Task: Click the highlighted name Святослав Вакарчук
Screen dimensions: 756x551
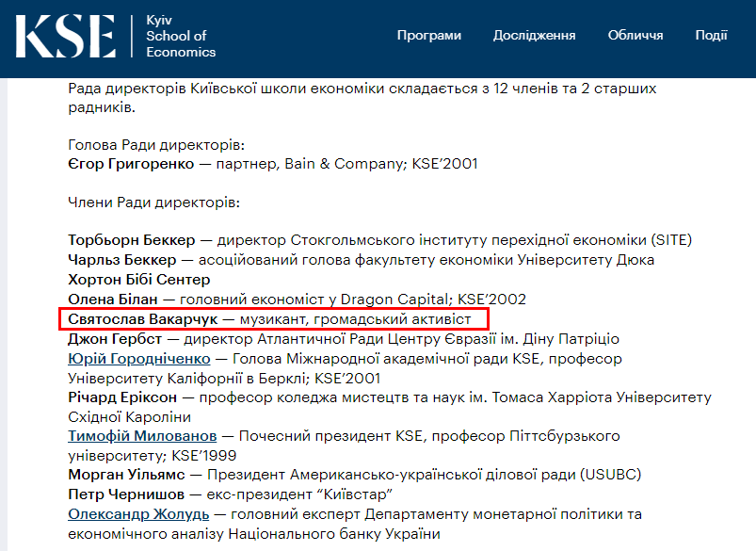Action: coord(143,320)
